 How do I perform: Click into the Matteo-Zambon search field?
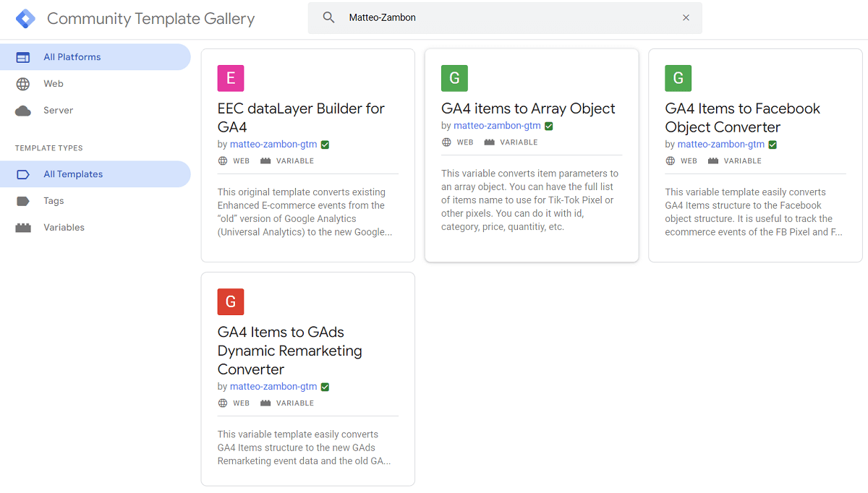click(506, 17)
